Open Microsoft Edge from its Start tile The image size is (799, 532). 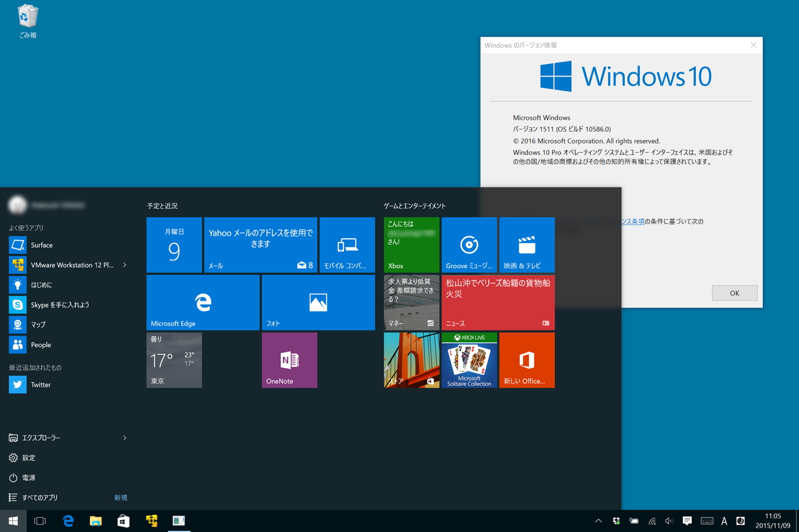coord(202,302)
